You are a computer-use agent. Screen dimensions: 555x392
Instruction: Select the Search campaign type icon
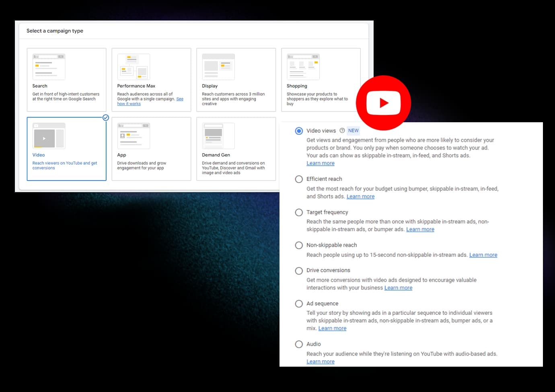tap(49, 67)
